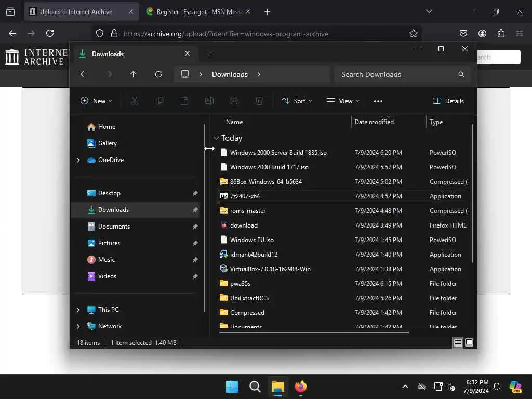Go up one folder level in Explorer
The image size is (532, 399).
pos(134,74)
